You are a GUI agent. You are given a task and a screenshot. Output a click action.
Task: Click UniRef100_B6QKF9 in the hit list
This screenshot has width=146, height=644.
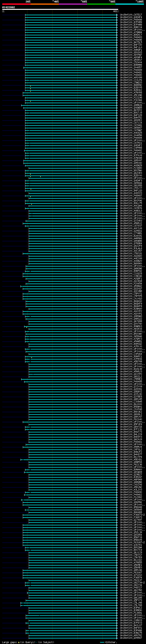(x=131, y=304)
